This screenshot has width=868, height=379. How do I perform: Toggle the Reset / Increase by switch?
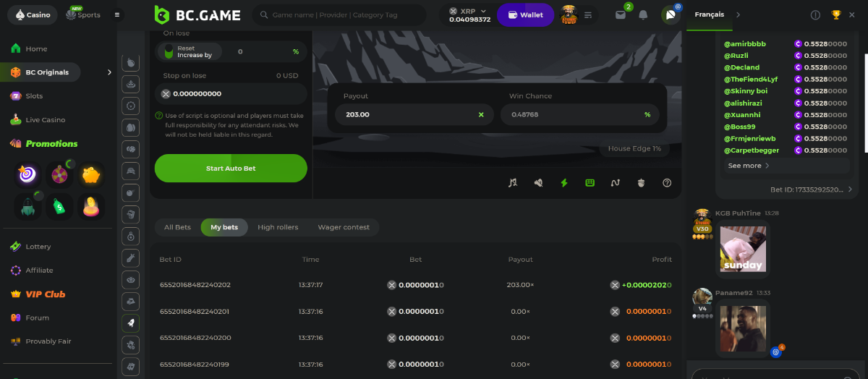point(169,51)
